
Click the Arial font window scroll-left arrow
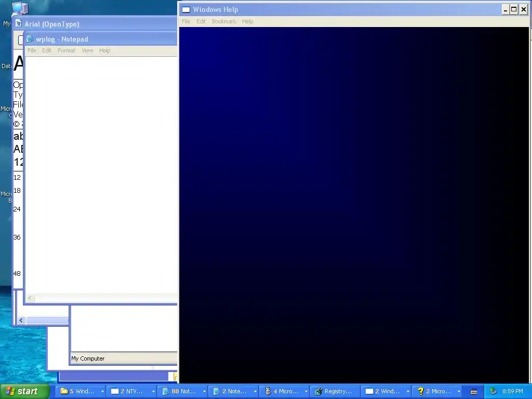[x=21, y=320]
